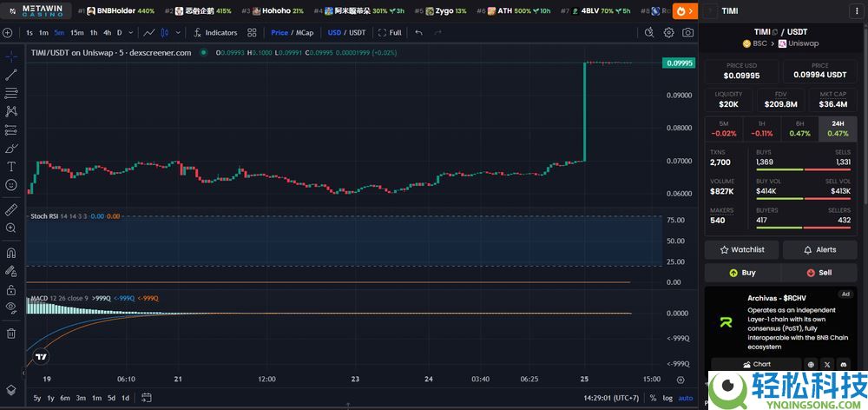Click the green Buy button
The width and height of the screenshot is (868, 410).
740,272
